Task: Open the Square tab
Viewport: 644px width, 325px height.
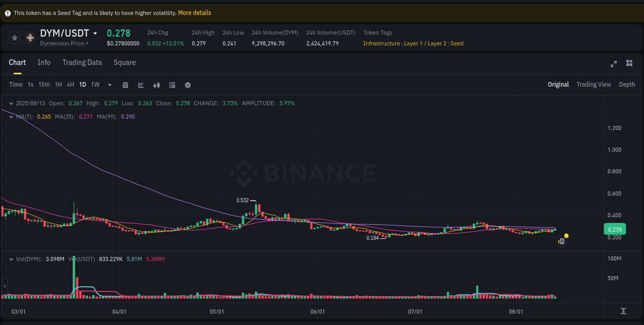Action: (x=124, y=62)
